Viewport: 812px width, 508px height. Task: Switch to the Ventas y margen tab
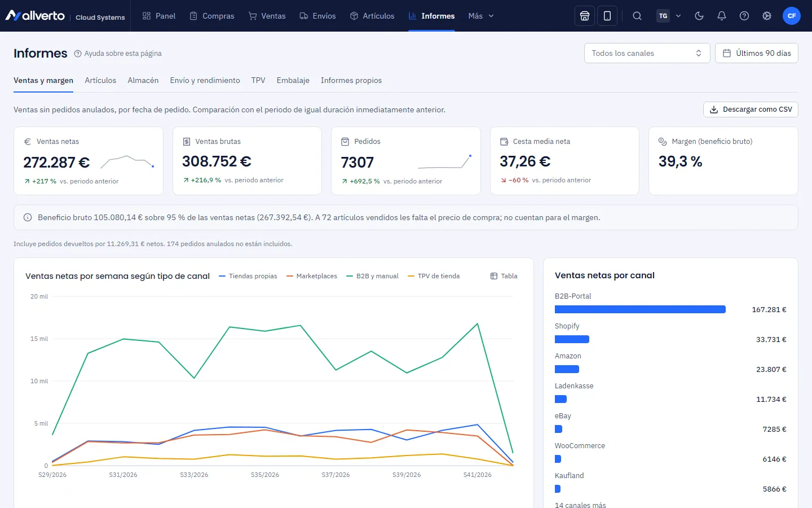(43, 81)
